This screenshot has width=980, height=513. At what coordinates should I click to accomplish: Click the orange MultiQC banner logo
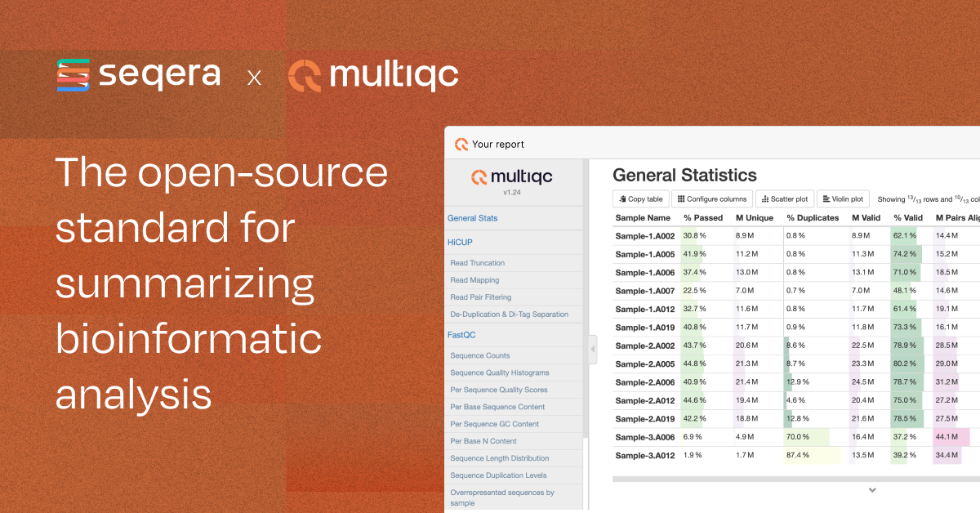(373, 76)
